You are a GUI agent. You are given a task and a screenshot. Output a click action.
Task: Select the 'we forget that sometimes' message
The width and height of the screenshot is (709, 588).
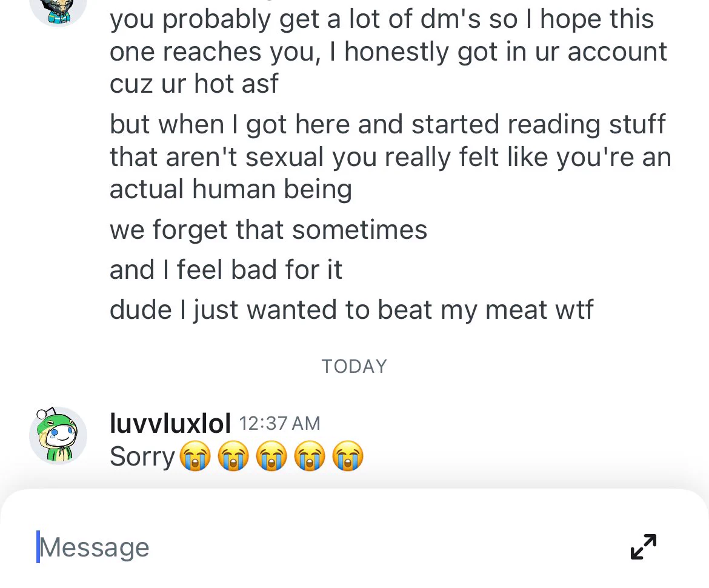point(268,230)
